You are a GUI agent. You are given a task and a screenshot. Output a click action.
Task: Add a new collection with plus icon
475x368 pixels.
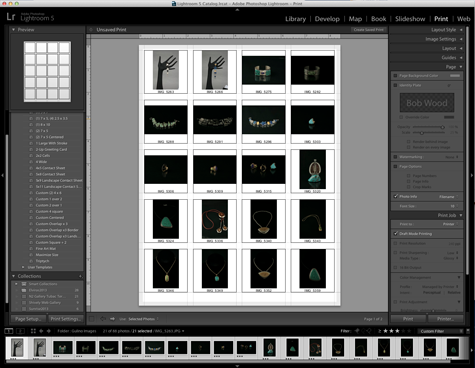click(x=80, y=276)
